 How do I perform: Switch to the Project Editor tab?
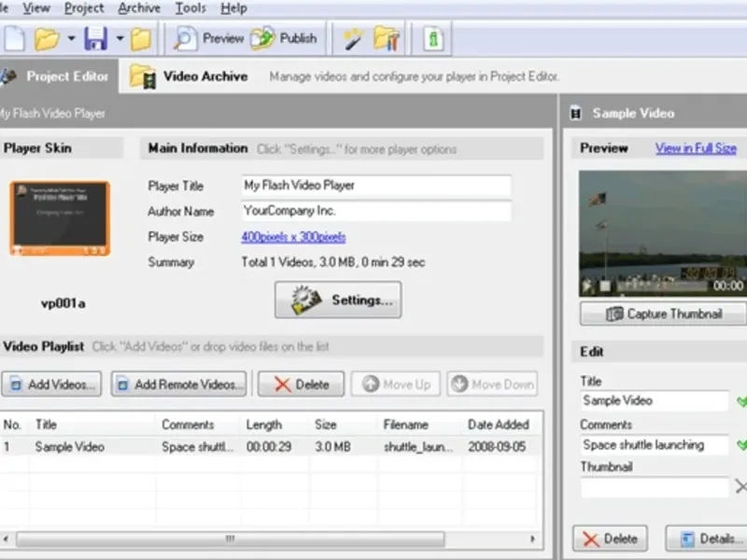pos(57,77)
